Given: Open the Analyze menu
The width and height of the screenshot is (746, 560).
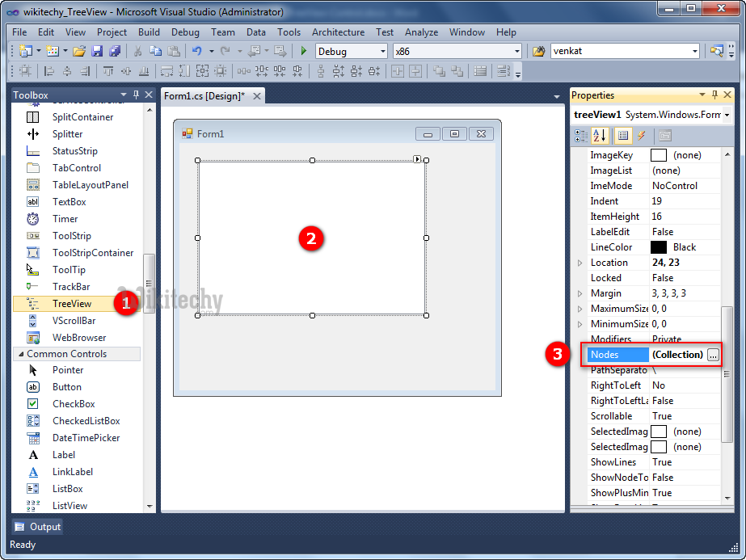Looking at the screenshot, I should pyautogui.click(x=422, y=32).
